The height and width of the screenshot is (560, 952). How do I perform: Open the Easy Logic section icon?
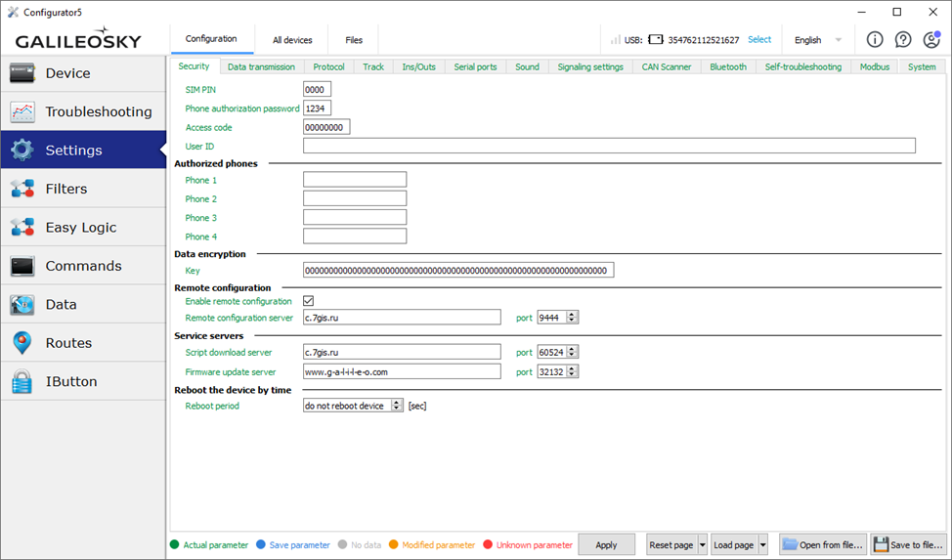point(22,228)
